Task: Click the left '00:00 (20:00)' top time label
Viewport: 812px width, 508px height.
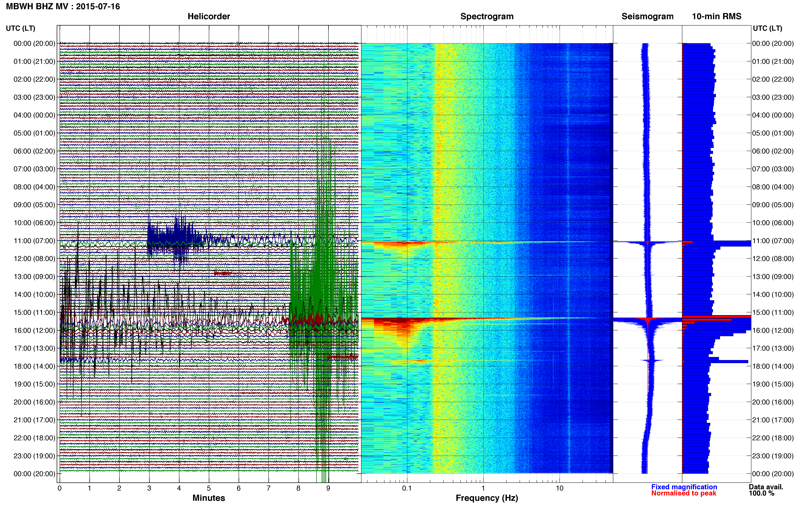Action: pyautogui.click(x=34, y=43)
